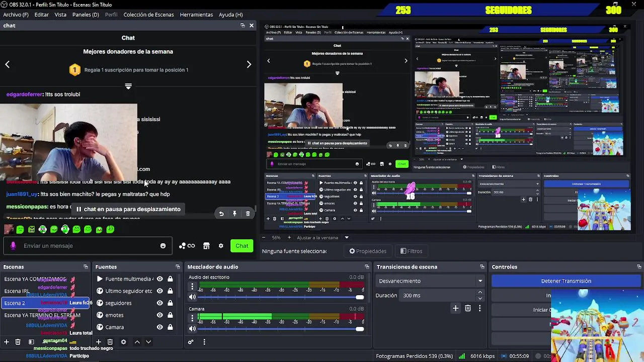644x362 pixels.
Task: Collapse the top donors banner handle
Action: tap(128, 86)
